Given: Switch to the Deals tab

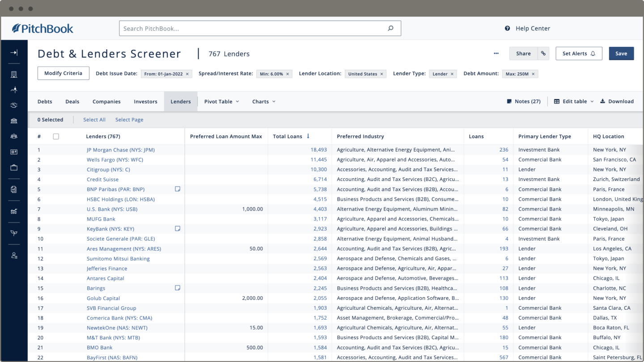Looking at the screenshot, I should tap(72, 101).
